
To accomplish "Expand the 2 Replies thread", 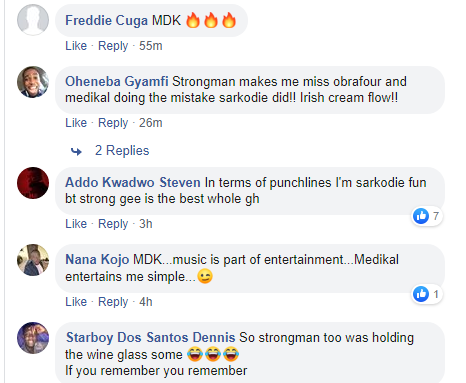I will (x=122, y=150).
